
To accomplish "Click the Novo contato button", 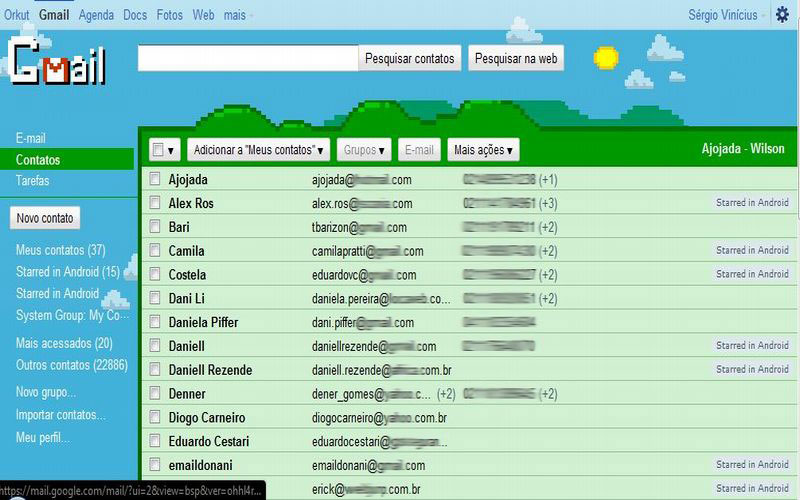I will [x=45, y=218].
